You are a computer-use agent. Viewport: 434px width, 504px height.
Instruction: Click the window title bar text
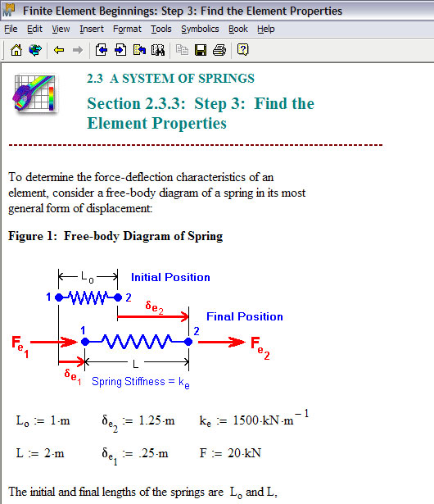tap(183, 11)
